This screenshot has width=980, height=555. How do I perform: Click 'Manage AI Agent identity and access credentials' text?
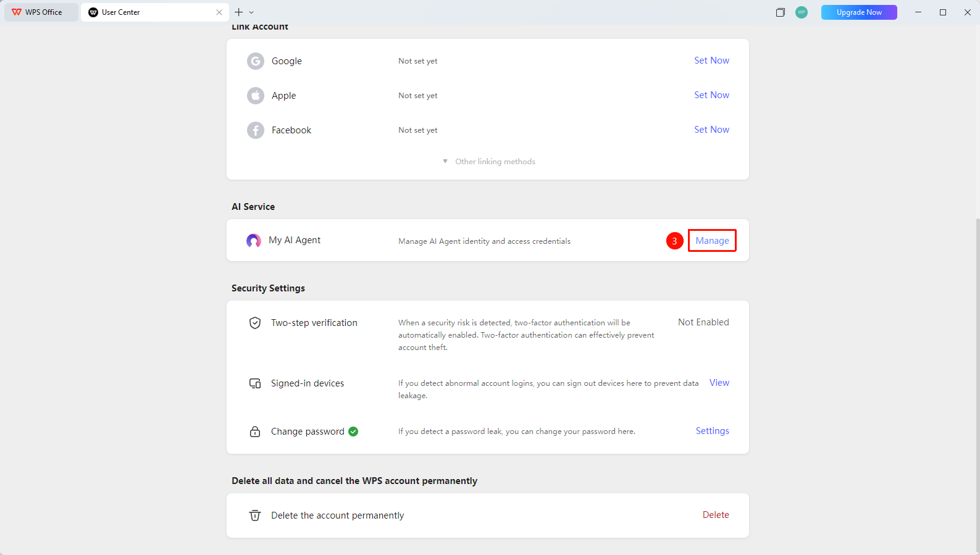click(484, 241)
